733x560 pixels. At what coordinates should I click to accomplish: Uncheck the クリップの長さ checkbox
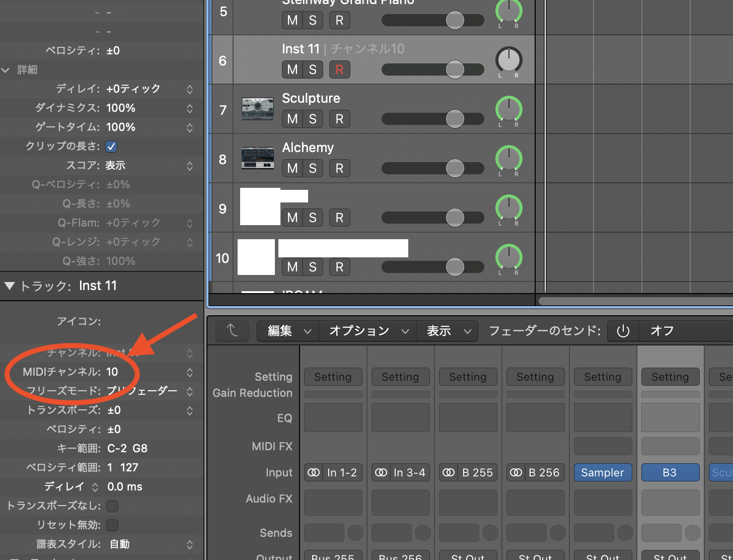(111, 147)
